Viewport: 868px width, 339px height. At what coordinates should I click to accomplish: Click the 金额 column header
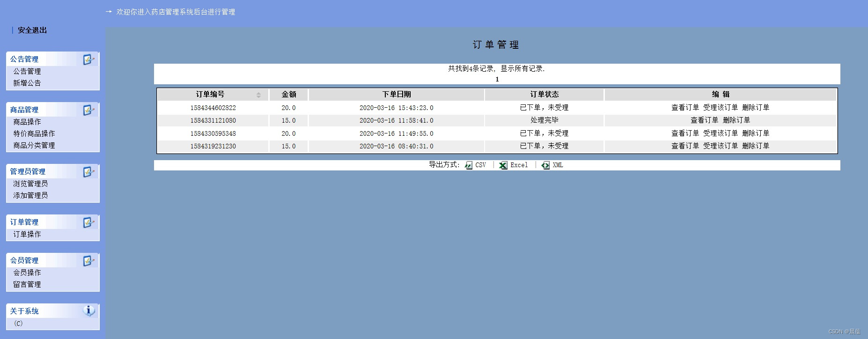pyautogui.click(x=289, y=95)
